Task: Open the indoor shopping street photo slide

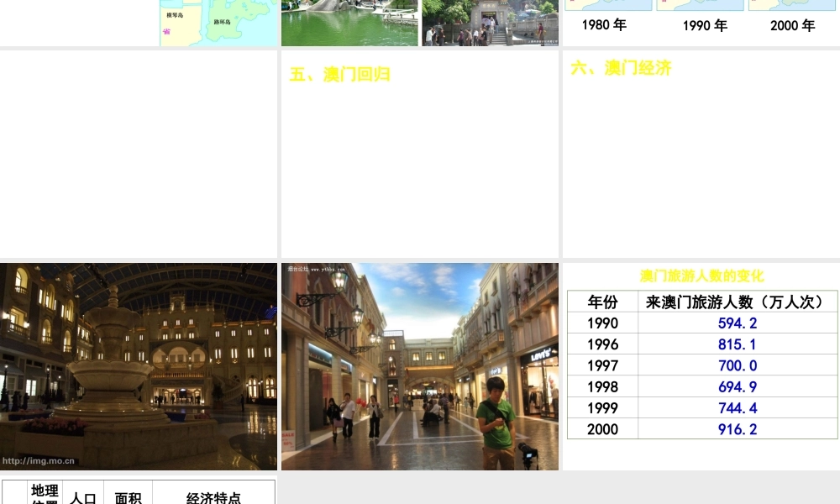Action: (420, 366)
